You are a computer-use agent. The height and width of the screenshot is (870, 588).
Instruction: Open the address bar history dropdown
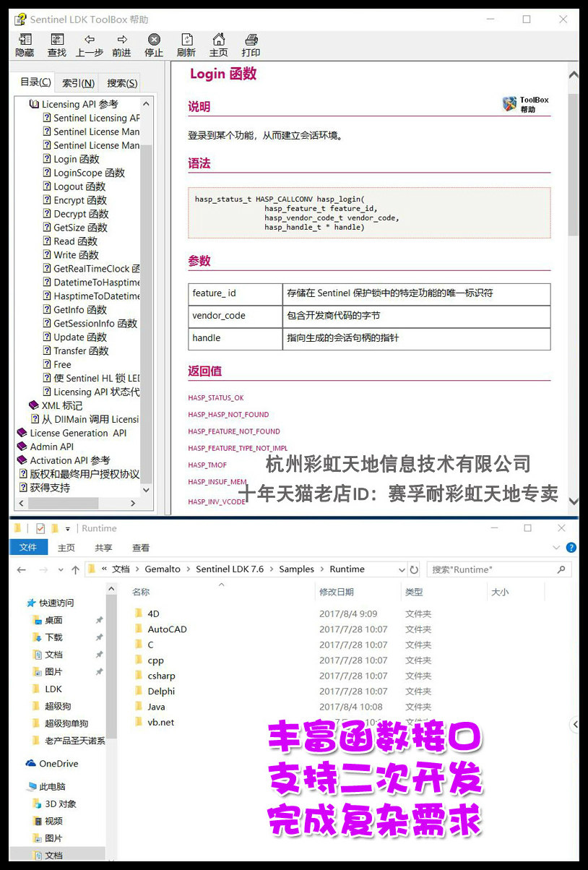tap(402, 569)
